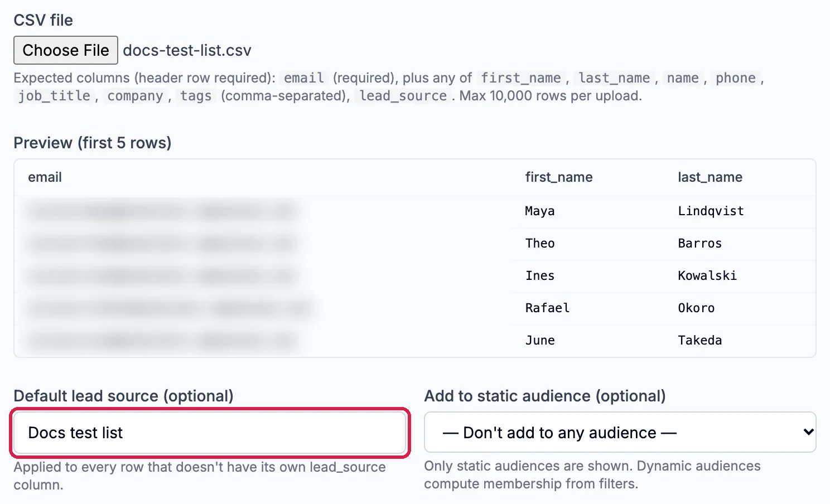Click the lead_source column code tag

click(x=403, y=96)
